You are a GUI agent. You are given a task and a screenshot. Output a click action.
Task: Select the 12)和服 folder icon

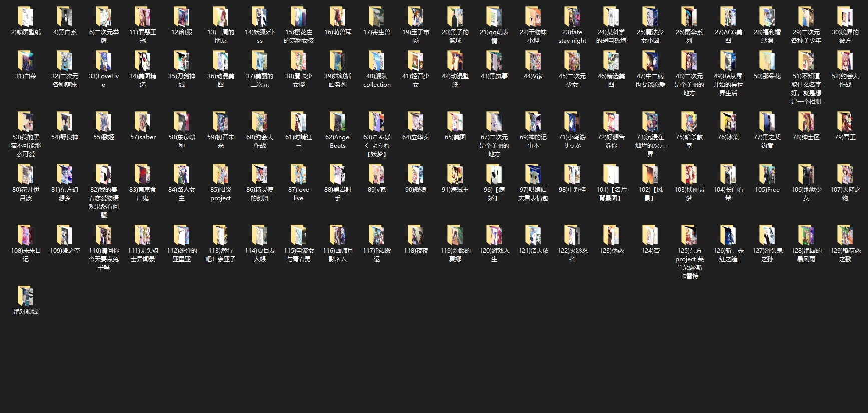pyautogui.click(x=181, y=17)
